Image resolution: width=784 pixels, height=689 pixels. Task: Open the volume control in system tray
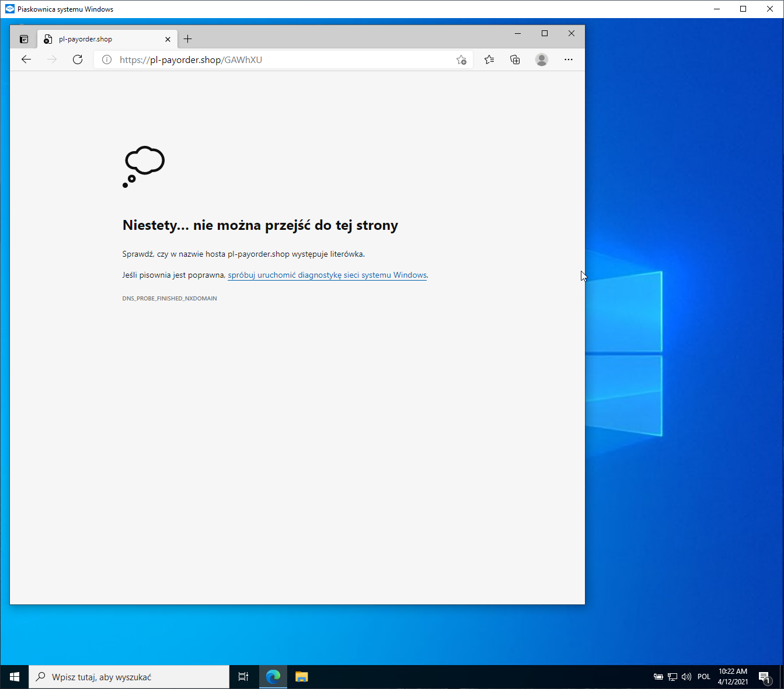687,677
